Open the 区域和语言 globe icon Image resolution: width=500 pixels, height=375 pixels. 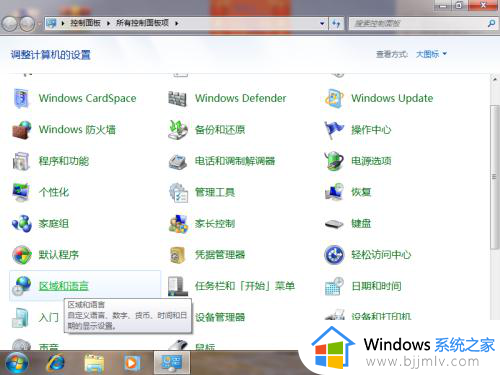21,286
